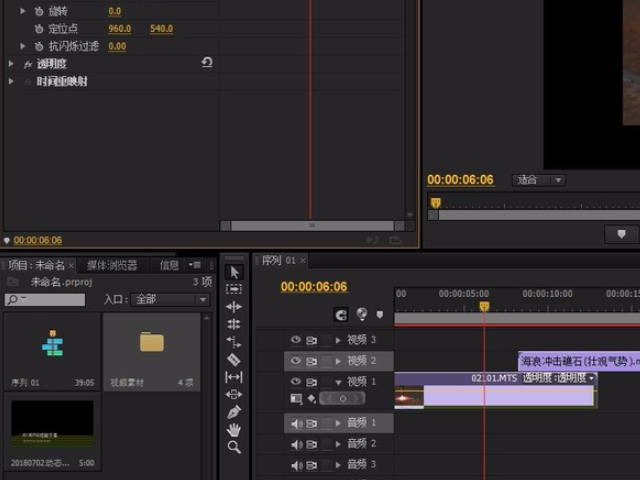Viewport: 640px width, 480px height.
Task: Hide the 视频 2 track eye
Action: coord(296,360)
